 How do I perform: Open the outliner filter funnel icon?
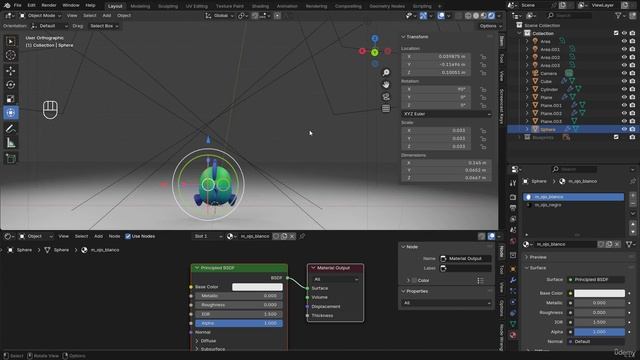[x=619, y=16]
